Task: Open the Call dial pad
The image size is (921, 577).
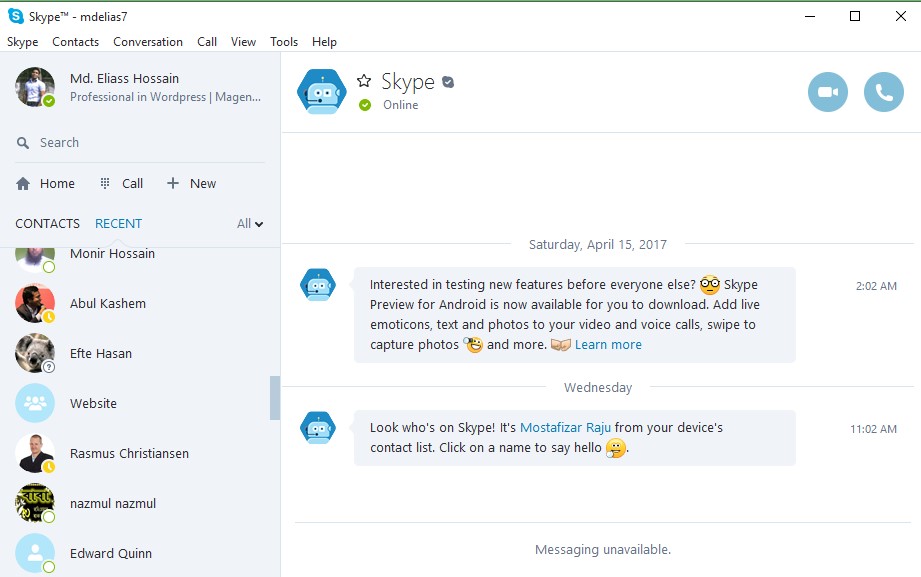Action: pos(121,183)
